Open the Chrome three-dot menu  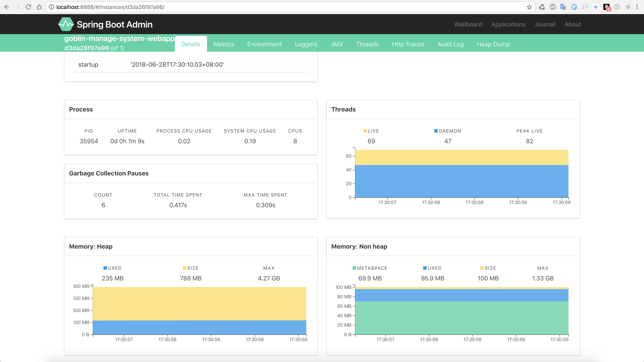[x=637, y=7]
